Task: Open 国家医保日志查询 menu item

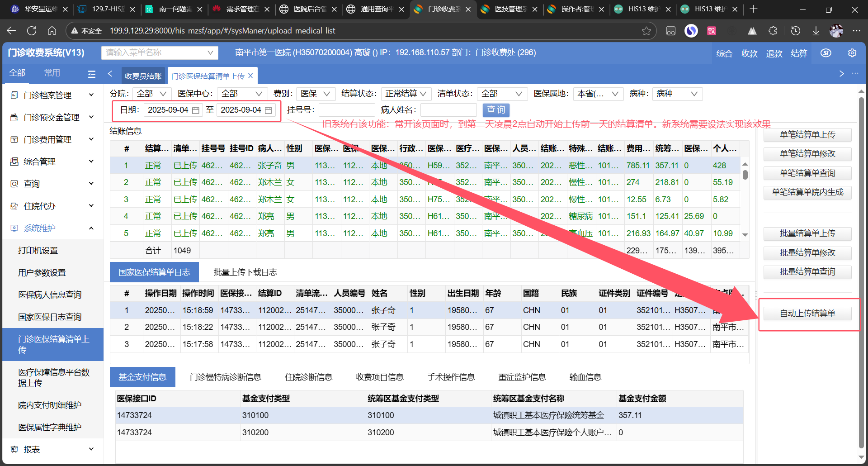Action: [x=50, y=317]
